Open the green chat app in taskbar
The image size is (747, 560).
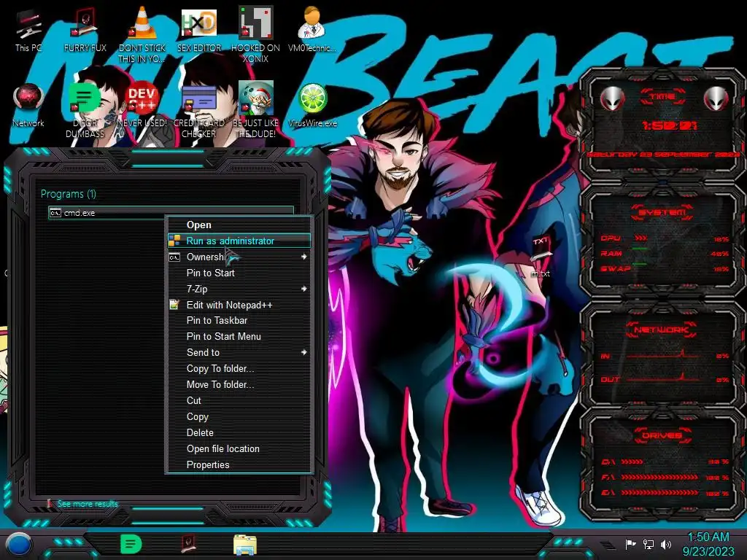click(x=131, y=544)
